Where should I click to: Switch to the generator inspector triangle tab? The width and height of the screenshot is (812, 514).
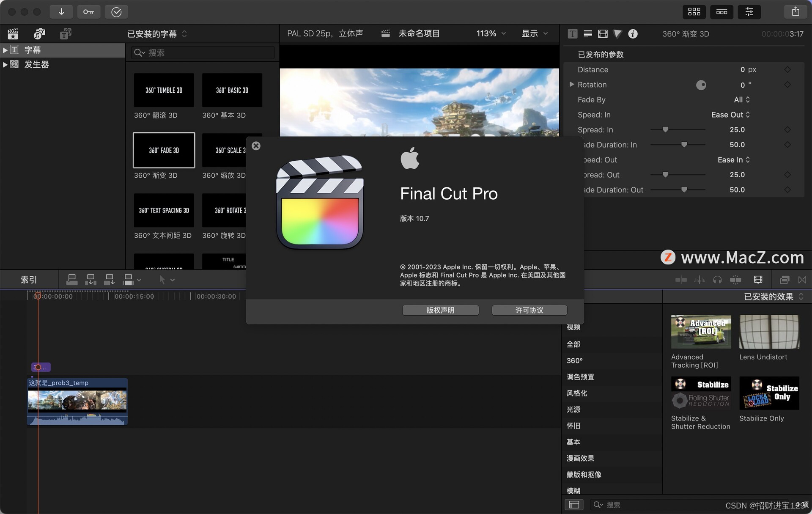click(x=617, y=34)
